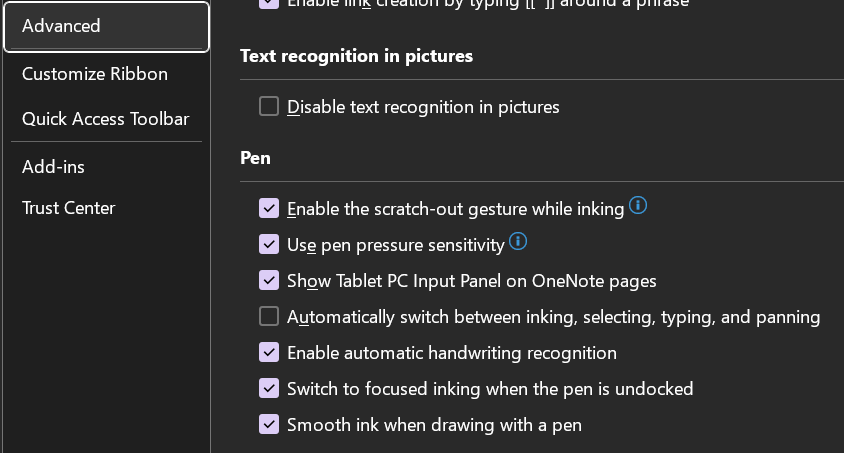Click the Text recognition in pictures heading
Screen dimensions: 844x453
(356, 56)
